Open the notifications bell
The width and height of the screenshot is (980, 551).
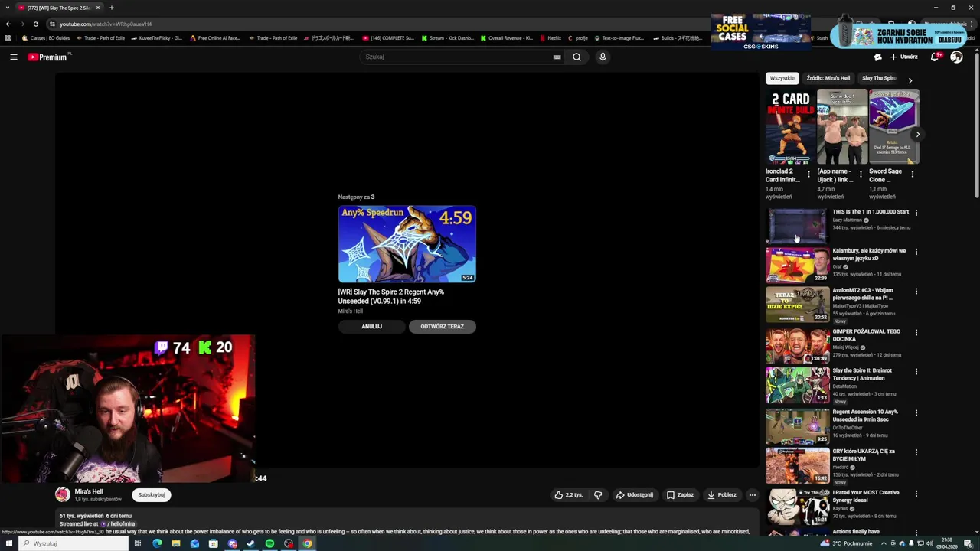point(935,57)
